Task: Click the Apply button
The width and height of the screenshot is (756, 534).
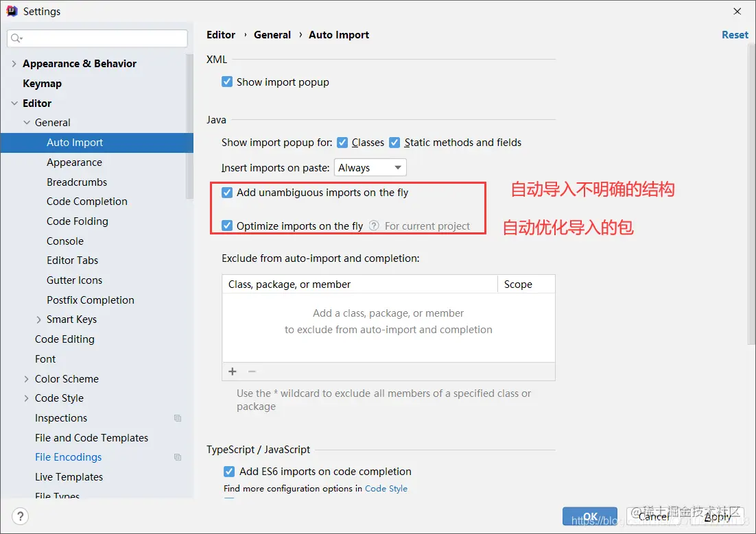Action: (717, 517)
